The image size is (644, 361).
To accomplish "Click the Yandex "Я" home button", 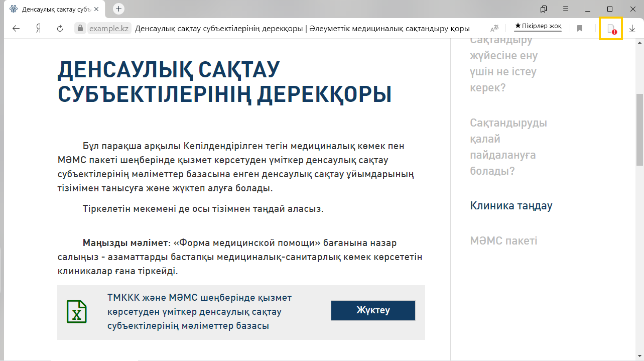I will [x=38, y=29].
